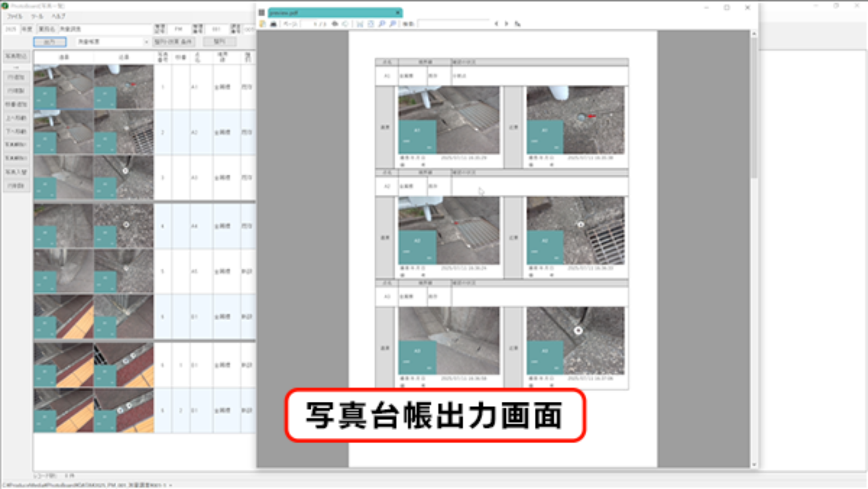Click the zoom in magnifier icon
The image size is (868, 489).
(382, 24)
